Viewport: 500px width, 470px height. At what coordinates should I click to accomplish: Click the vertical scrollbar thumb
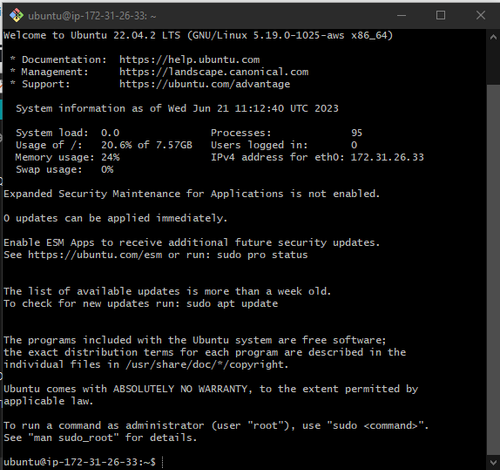[493, 270]
